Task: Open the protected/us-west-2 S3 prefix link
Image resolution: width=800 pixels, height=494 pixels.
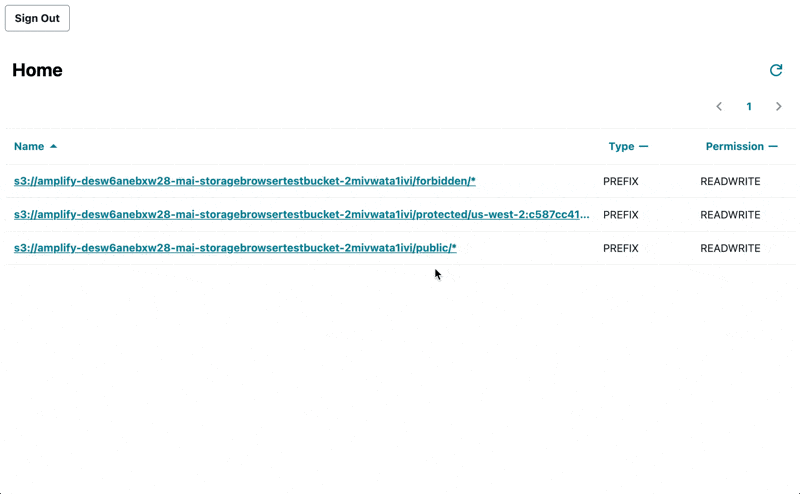Action: (301, 215)
